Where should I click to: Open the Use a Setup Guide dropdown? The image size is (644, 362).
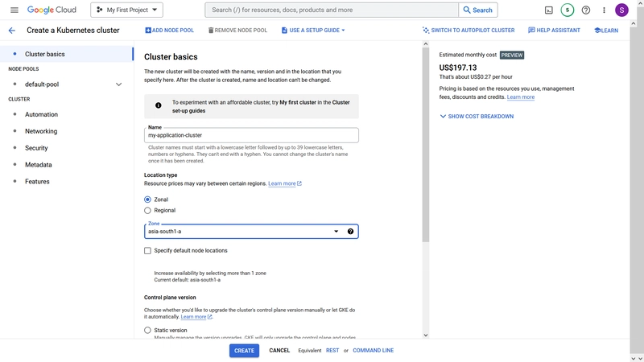313,31
